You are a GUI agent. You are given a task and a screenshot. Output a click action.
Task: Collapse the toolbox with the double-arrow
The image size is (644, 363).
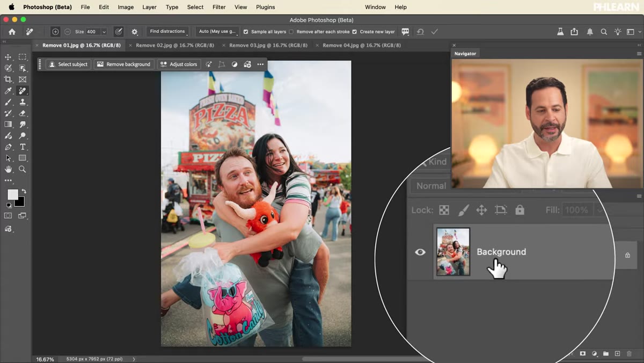pos(5,42)
